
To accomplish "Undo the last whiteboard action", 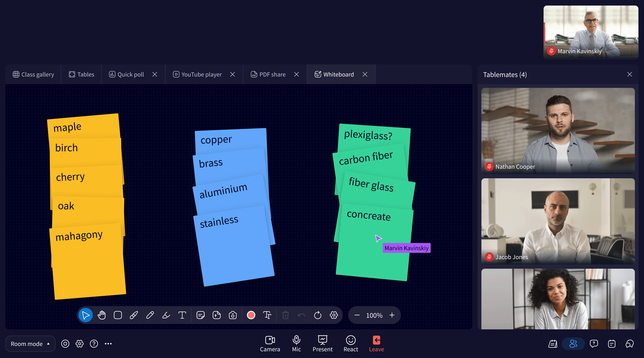I will [x=301, y=315].
